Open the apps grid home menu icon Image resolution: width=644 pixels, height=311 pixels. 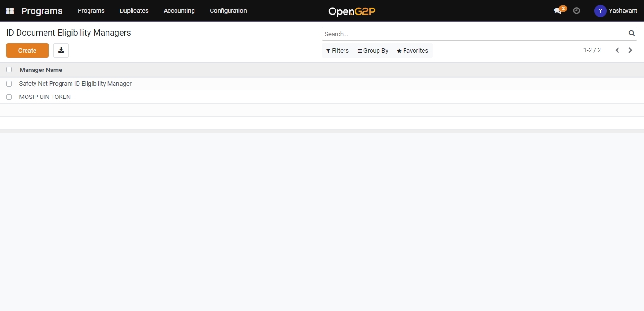click(9, 11)
